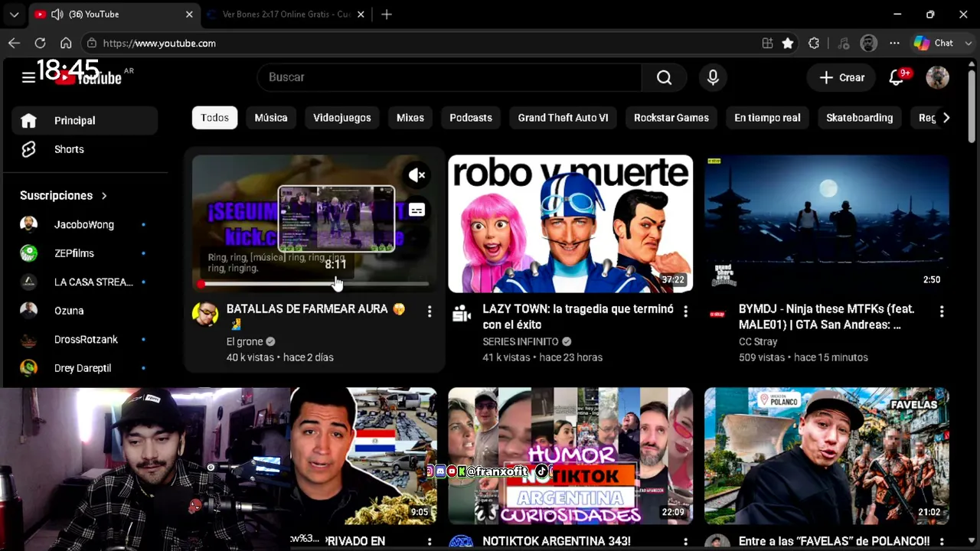Viewport: 980px width, 551px height.
Task: Open options menu for BATALLAS DE FARMEAR AURA
Action: [430, 311]
